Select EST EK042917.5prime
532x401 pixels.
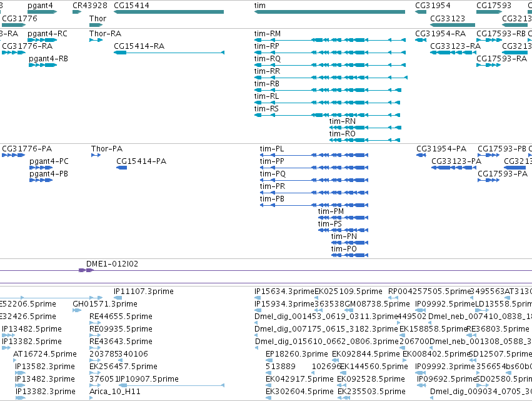268,385
